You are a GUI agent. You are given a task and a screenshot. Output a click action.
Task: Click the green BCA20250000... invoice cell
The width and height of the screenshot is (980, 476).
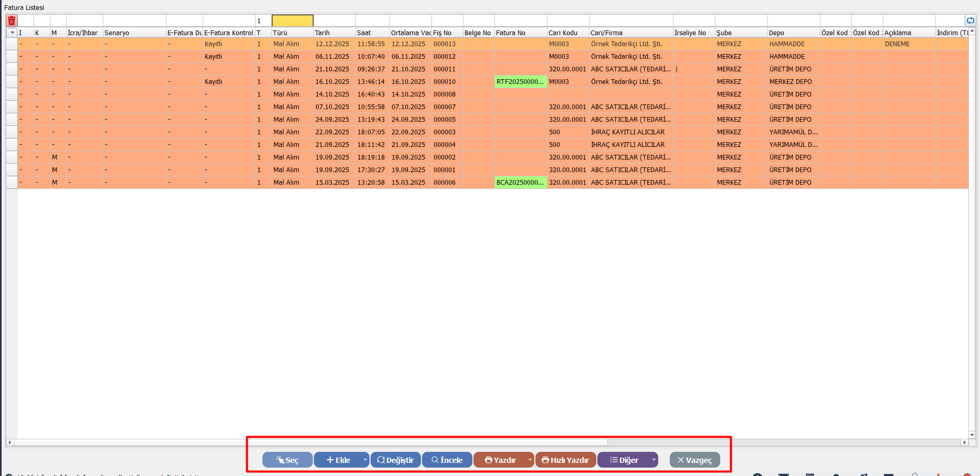coord(520,183)
